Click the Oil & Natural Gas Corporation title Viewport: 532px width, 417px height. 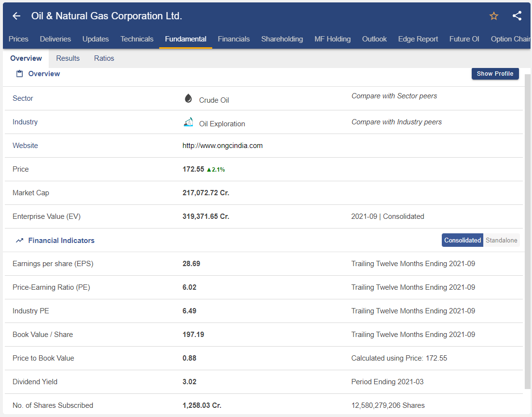click(107, 16)
